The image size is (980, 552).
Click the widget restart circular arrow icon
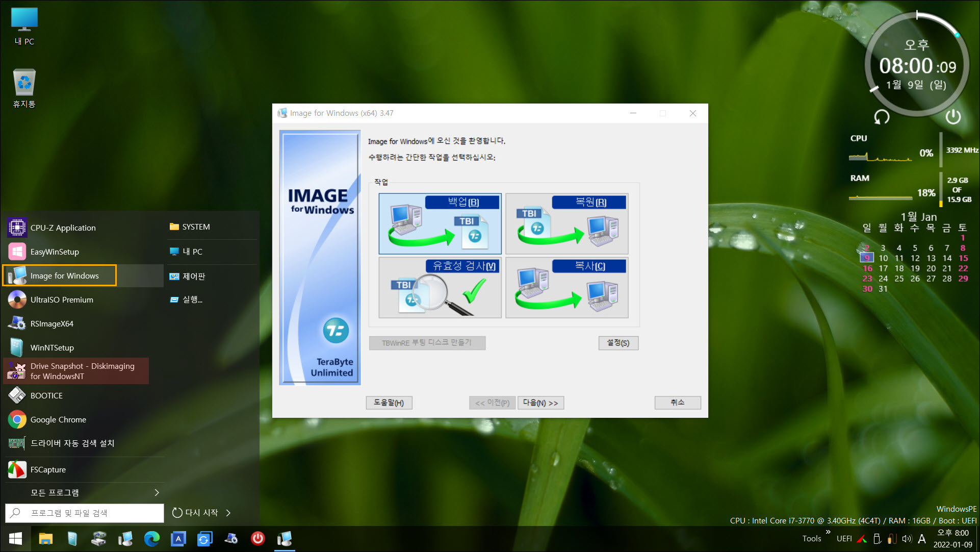pyautogui.click(x=882, y=117)
